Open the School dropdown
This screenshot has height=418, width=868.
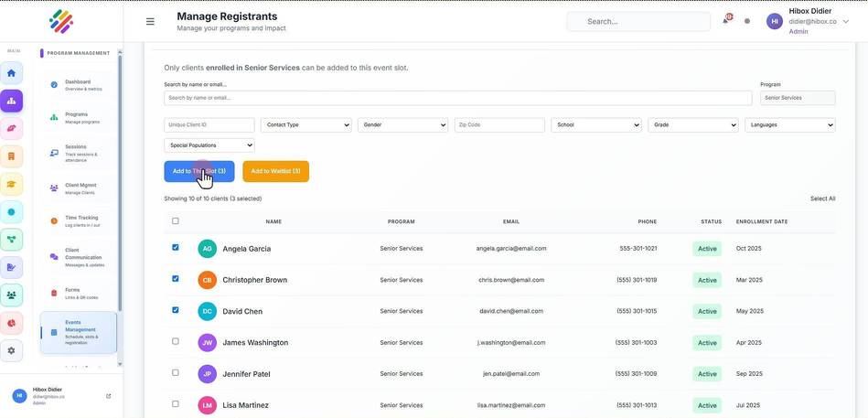click(x=596, y=125)
